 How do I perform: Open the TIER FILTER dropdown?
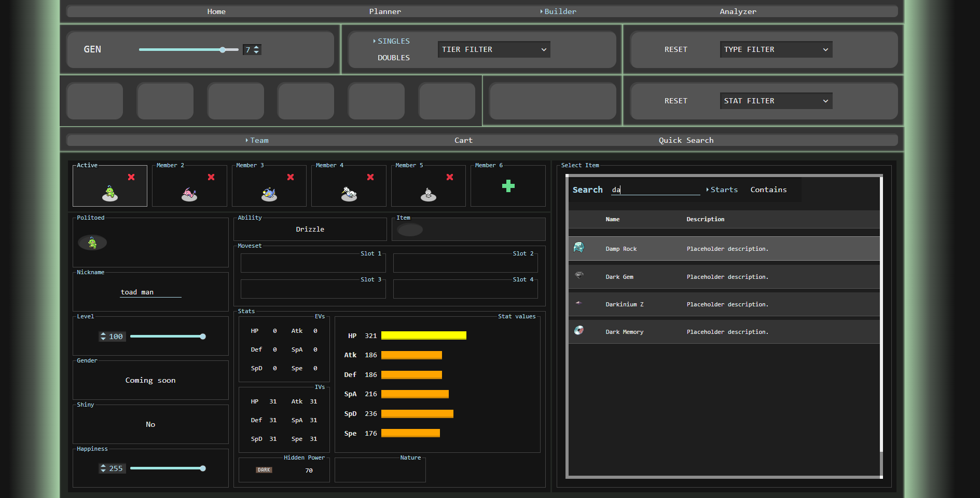pos(493,49)
